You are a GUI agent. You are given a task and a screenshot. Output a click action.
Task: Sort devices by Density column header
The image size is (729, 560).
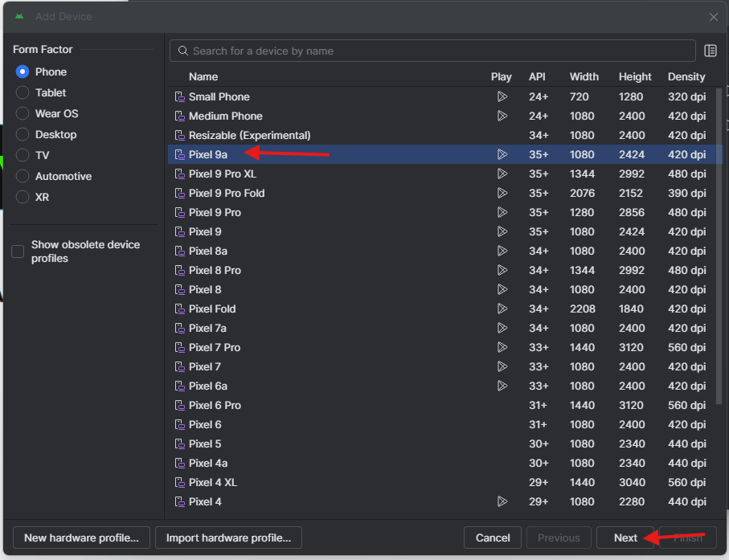click(686, 76)
